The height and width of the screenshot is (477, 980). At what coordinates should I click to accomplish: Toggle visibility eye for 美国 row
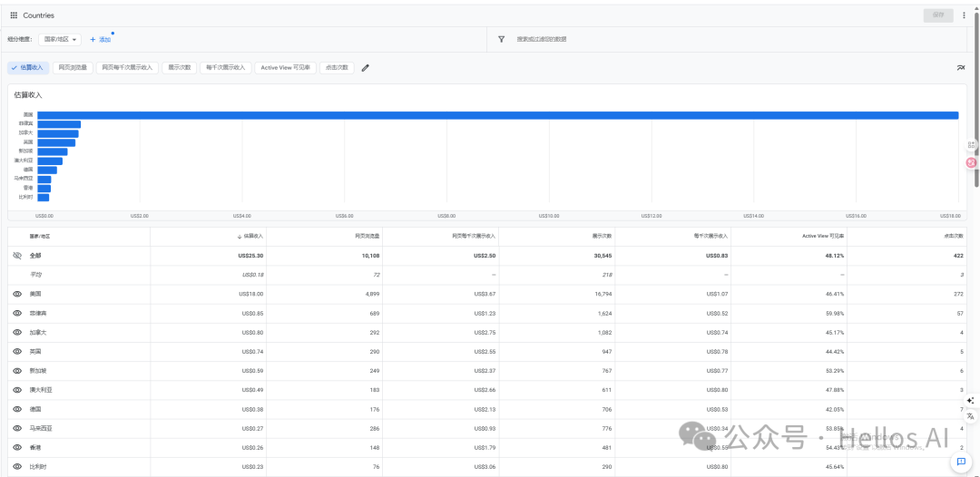pos(17,294)
